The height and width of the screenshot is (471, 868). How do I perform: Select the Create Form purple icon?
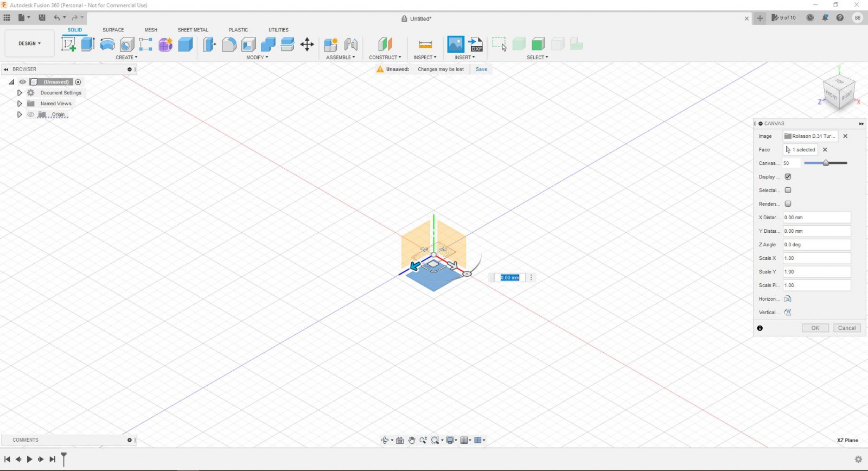(x=165, y=44)
